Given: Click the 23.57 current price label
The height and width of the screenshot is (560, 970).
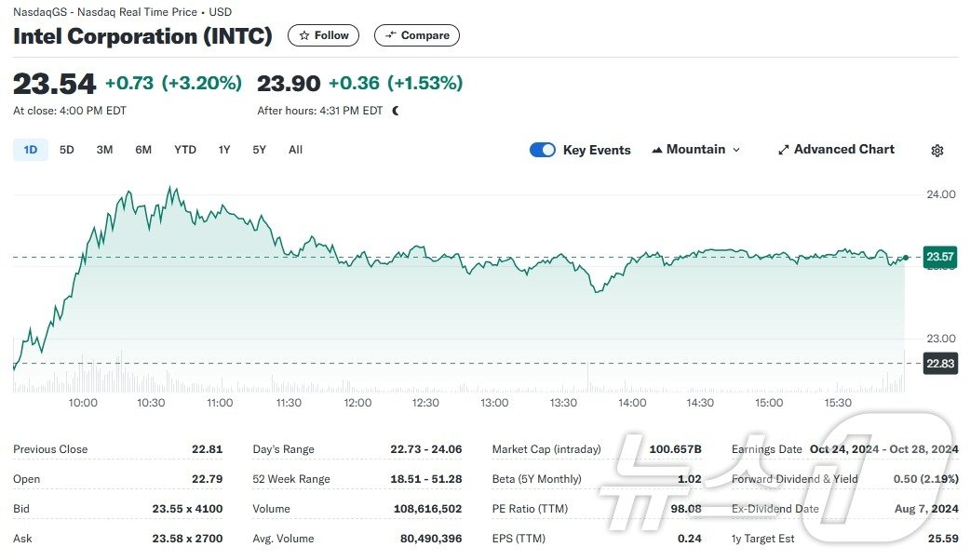Looking at the screenshot, I should point(939,258).
